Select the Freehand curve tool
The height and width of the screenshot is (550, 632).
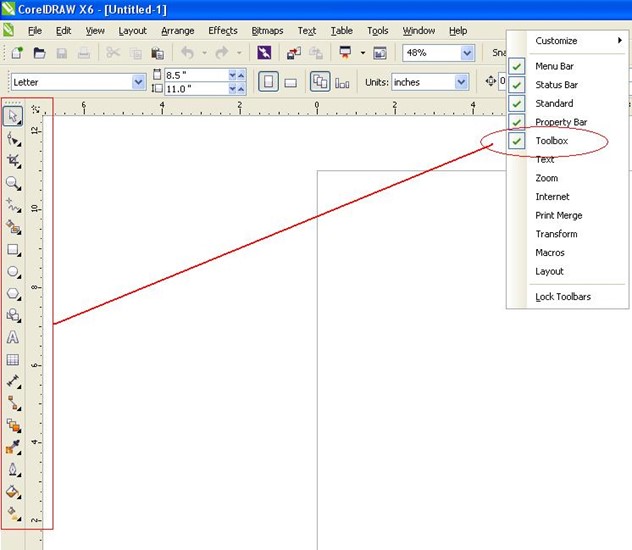[x=14, y=205]
